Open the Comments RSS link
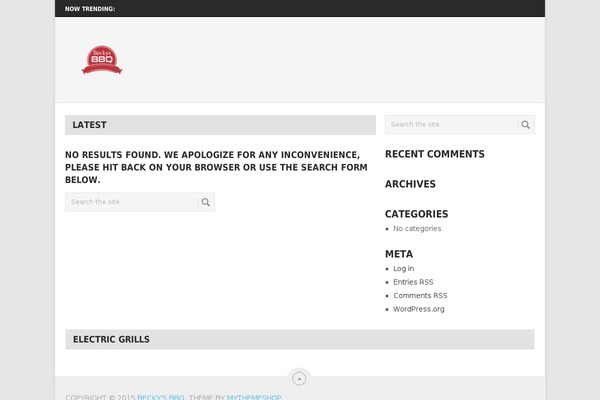 [x=420, y=296]
